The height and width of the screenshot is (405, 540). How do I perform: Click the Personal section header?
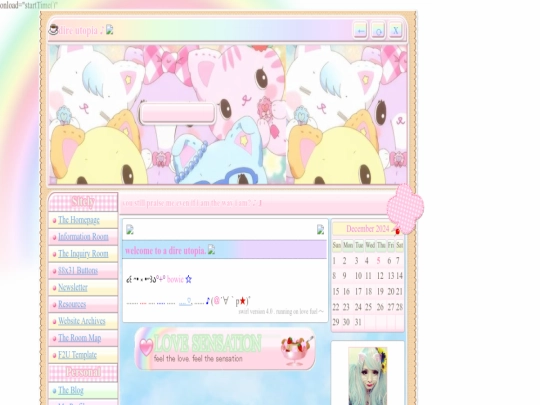[x=83, y=372]
